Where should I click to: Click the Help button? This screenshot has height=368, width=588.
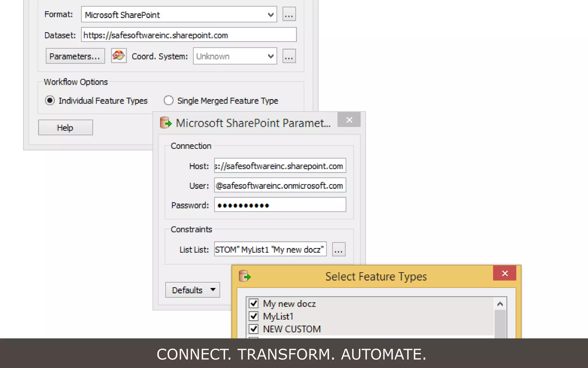(x=65, y=127)
